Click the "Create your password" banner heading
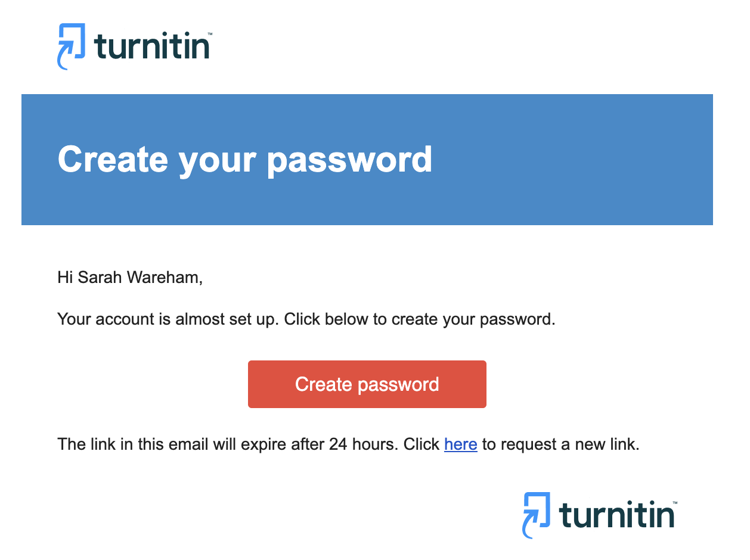 [x=245, y=160]
